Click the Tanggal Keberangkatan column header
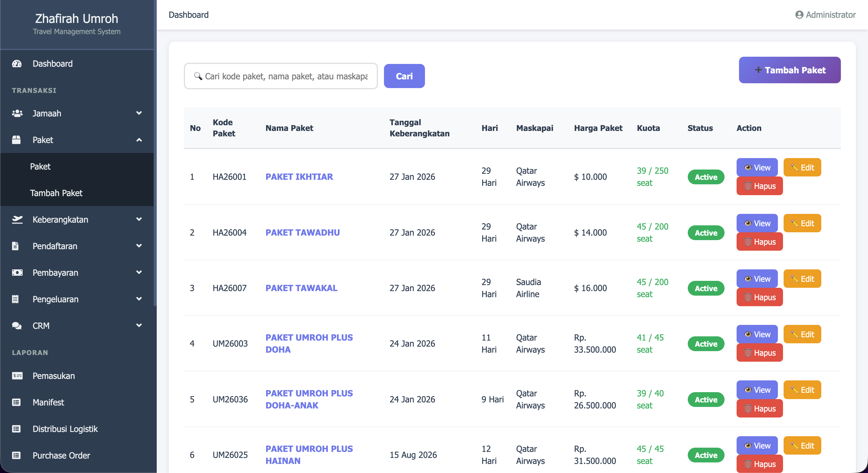The image size is (868, 473). (x=419, y=128)
